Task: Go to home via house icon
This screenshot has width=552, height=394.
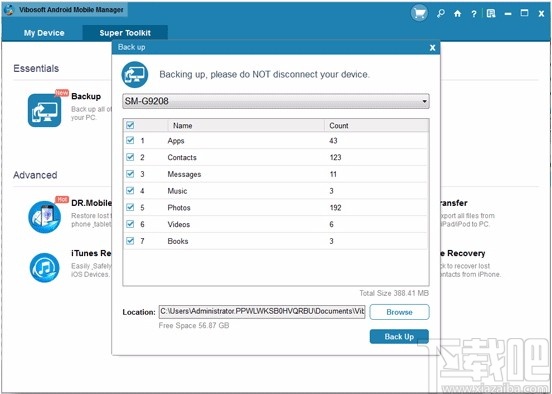Action: (457, 14)
